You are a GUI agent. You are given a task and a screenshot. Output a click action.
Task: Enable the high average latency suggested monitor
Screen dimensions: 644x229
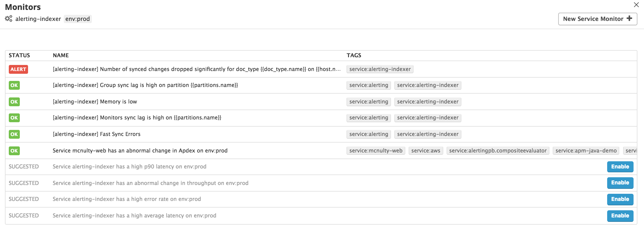point(620,216)
